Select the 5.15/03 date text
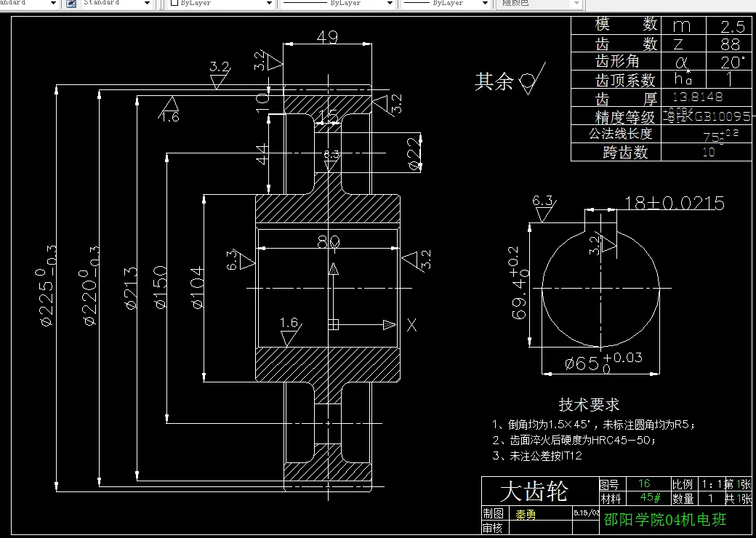 click(587, 513)
